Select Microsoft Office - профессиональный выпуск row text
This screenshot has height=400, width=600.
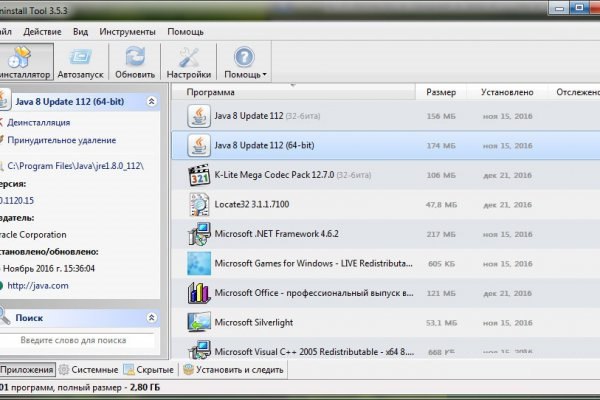(x=314, y=293)
